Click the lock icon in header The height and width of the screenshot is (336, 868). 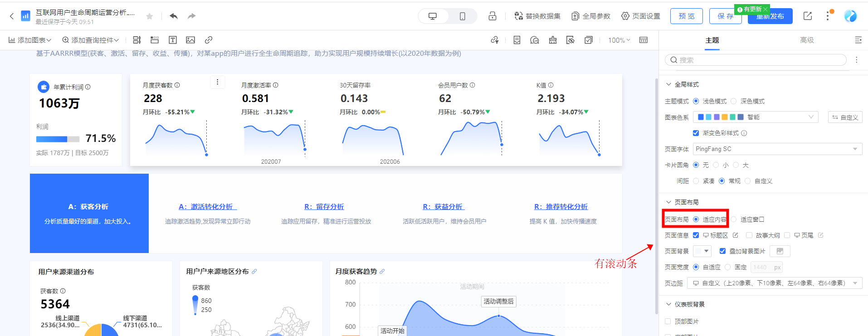493,16
